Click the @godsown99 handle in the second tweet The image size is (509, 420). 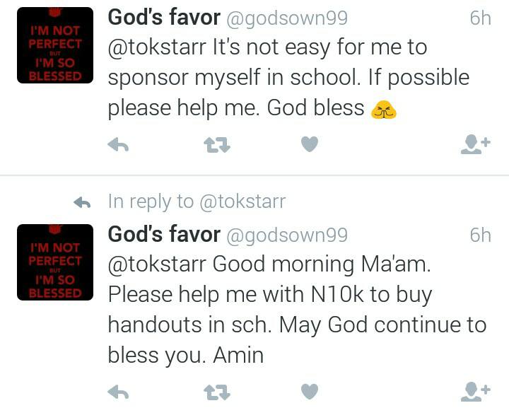(x=286, y=234)
